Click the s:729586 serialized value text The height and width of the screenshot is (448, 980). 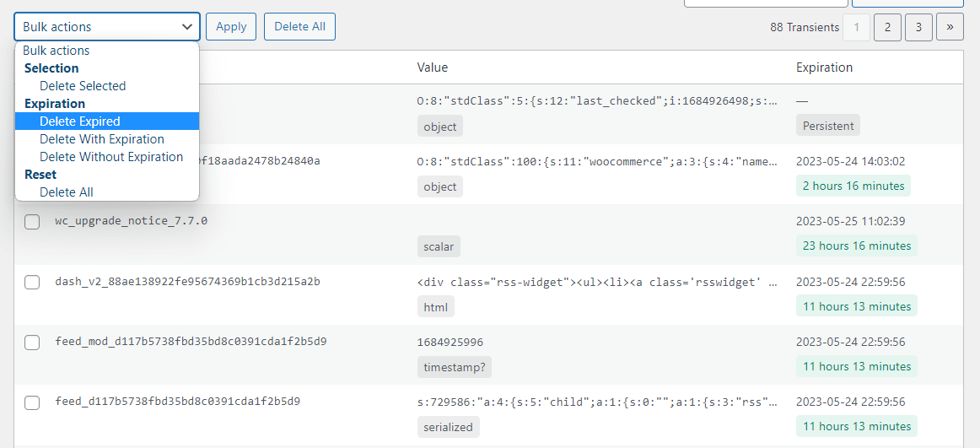(x=597, y=402)
